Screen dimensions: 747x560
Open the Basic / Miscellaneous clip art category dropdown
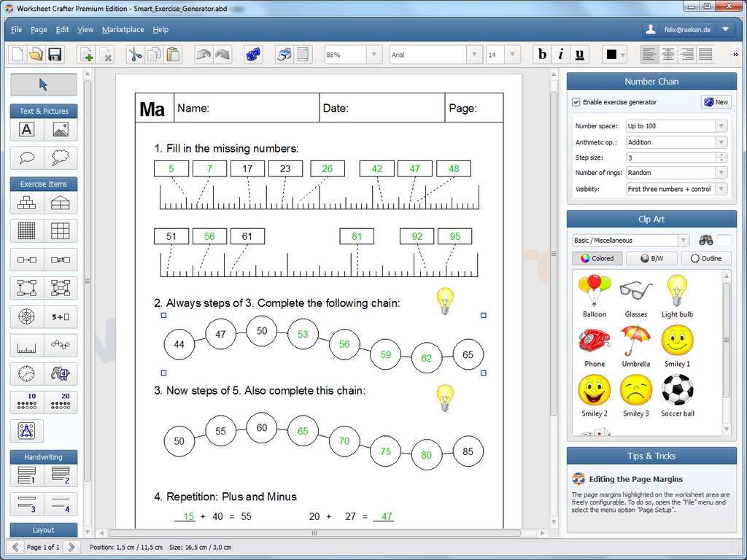click(684, 240)
